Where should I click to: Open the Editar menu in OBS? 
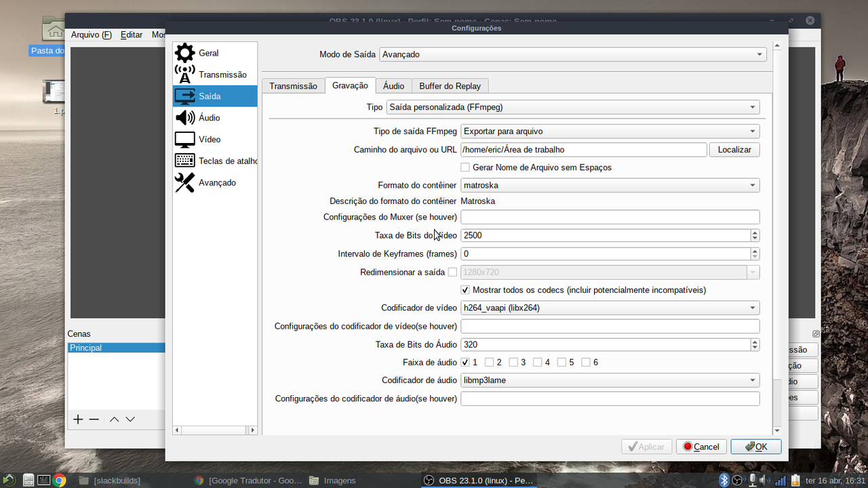[132, 35]
